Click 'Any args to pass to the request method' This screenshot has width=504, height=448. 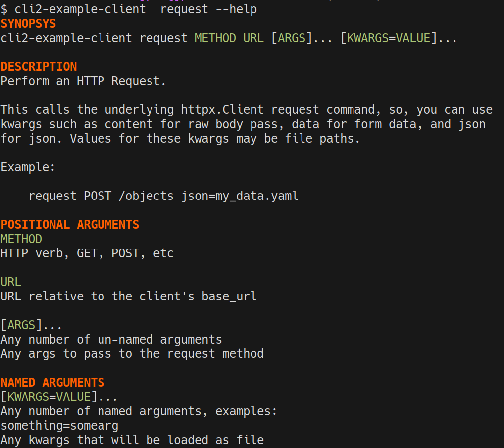pyautogui.click(x=132, y=354)
